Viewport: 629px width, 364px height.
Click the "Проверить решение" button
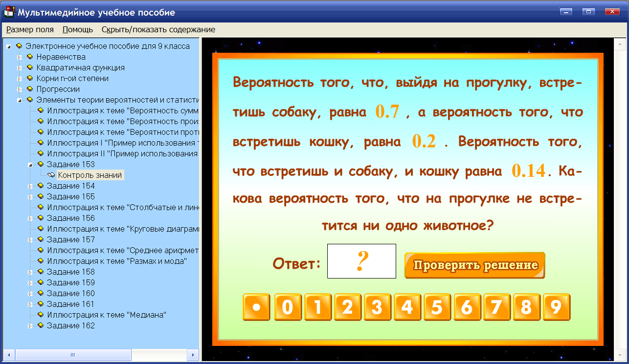[474, 264]
